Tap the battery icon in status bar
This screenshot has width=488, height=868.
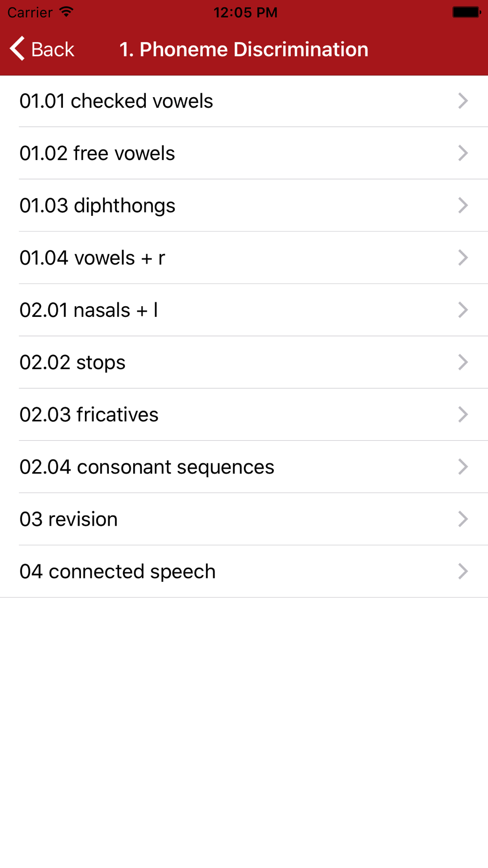click(466, 12)
